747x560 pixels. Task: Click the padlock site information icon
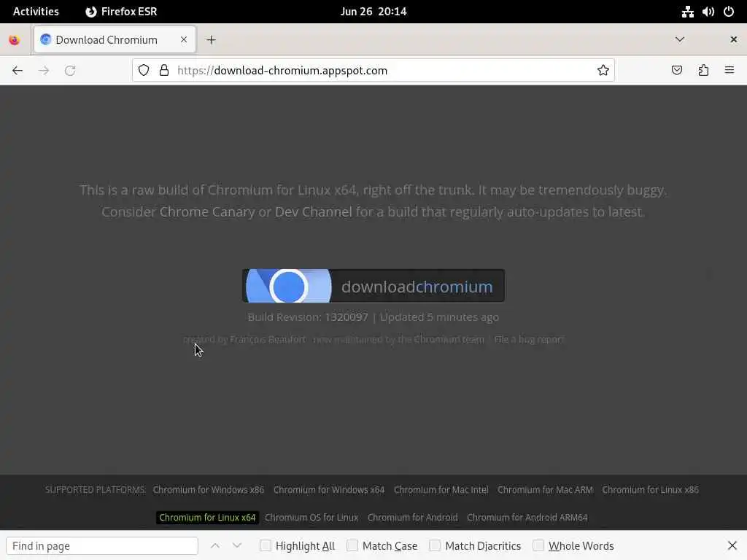[164, 71]
